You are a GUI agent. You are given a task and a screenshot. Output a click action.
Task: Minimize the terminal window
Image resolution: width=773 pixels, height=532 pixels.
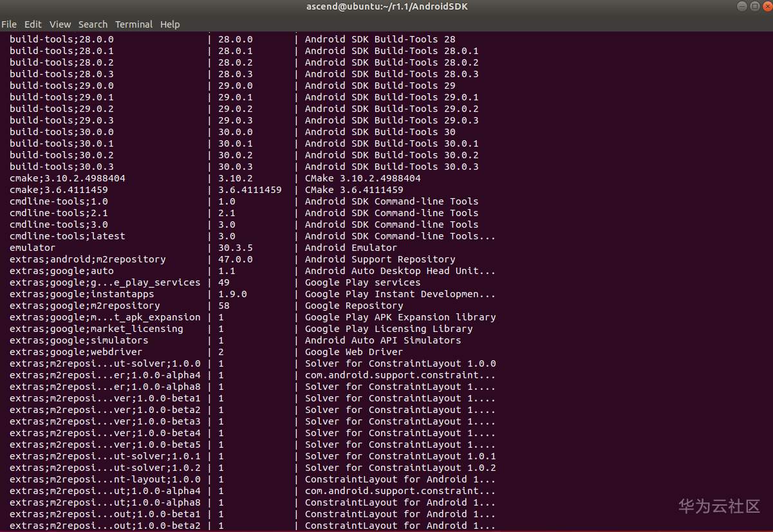(x=742, y=6)
